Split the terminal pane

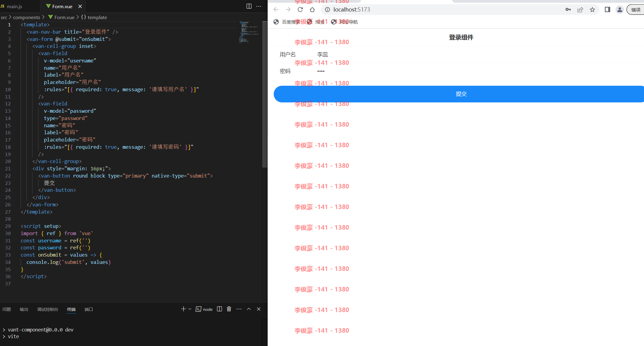pos(220,309)
